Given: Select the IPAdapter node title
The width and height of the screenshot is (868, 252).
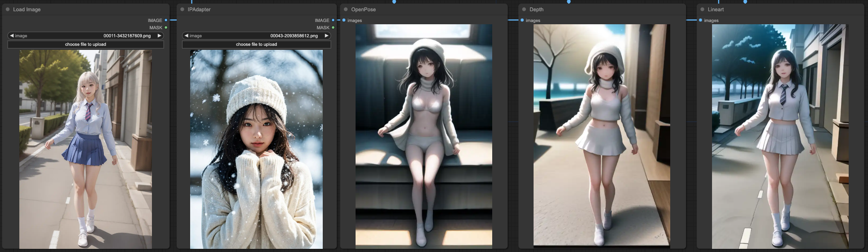Looking at the screenshot, I should [x=199, y=9].
